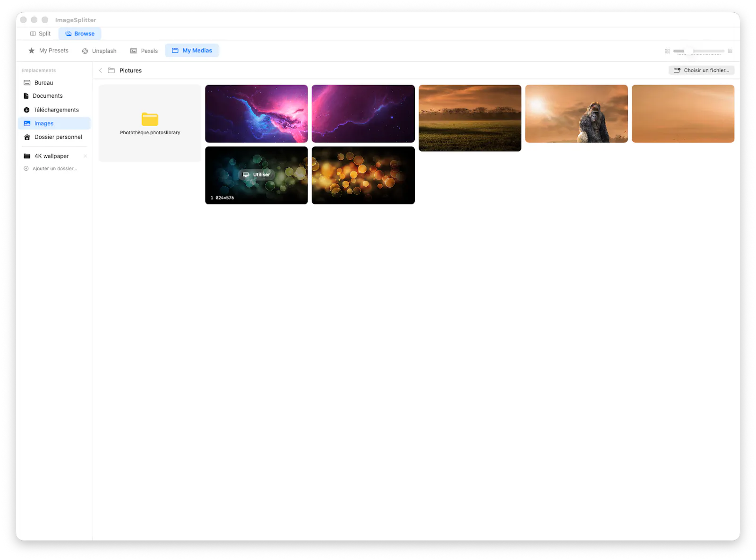Click the Utiliser button on bokeh image
The height and width of the screenshot is (560, 756).
click(257, 175)
